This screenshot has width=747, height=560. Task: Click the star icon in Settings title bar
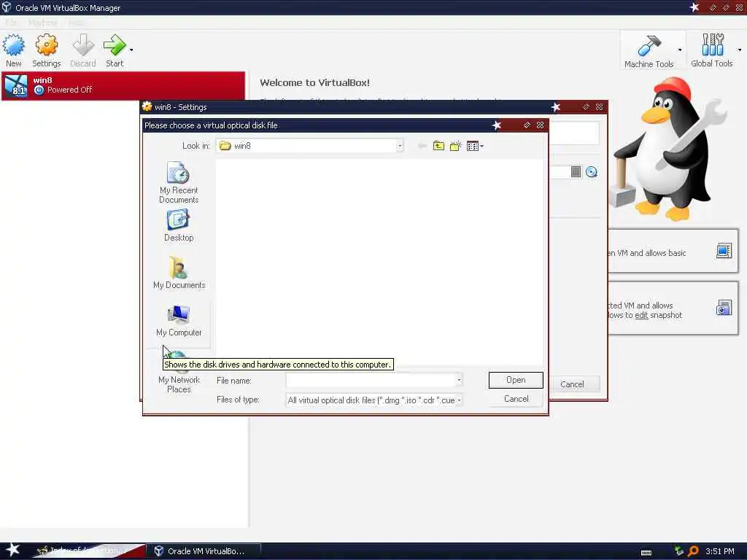[x=556, y=107]
